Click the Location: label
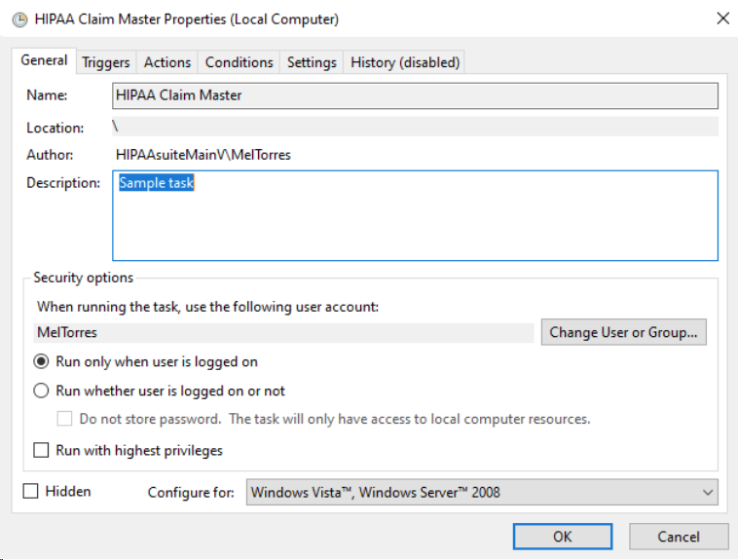 (55, 129)
